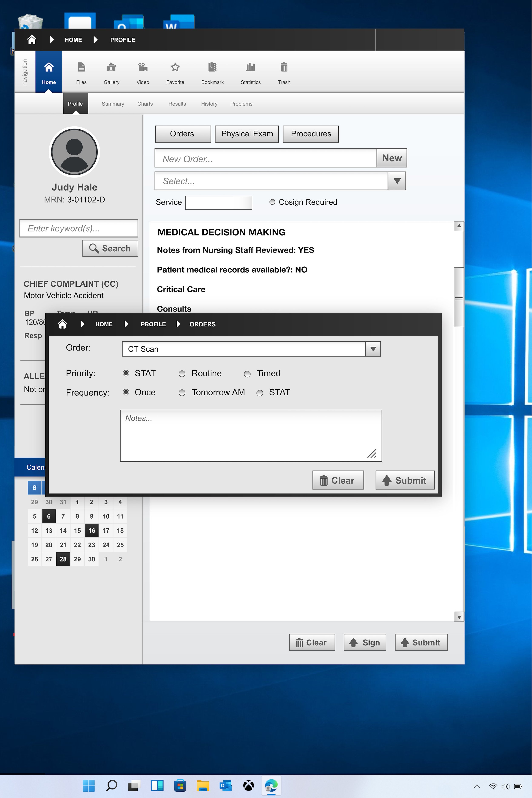The height and width of the screenshot is (798, 532).
Task: Clear the Orders dialog form
Action: click(x=338, y=480)
